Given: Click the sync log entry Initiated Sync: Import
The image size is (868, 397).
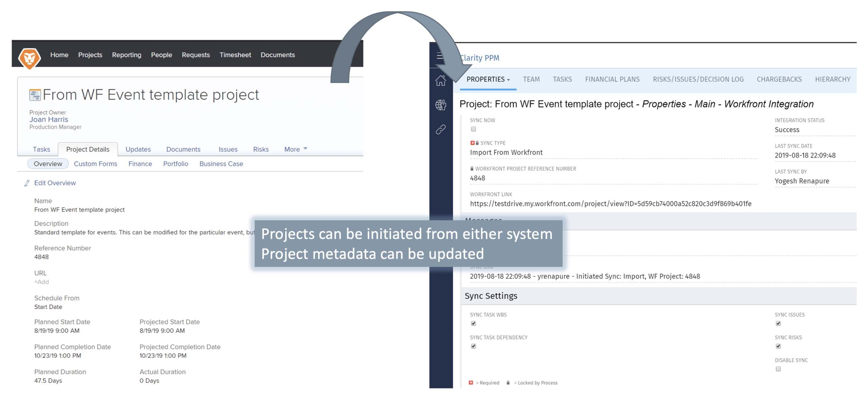Looking at the screenshot, I should 585,276.
